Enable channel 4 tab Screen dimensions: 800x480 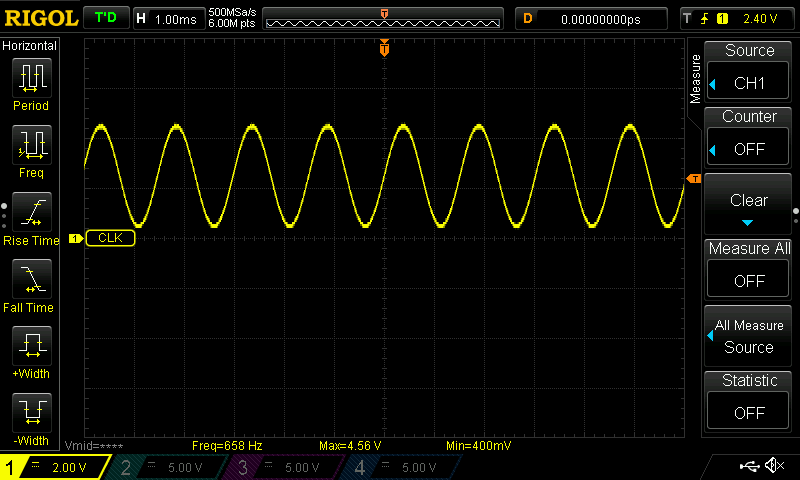[x=403, y=467]
